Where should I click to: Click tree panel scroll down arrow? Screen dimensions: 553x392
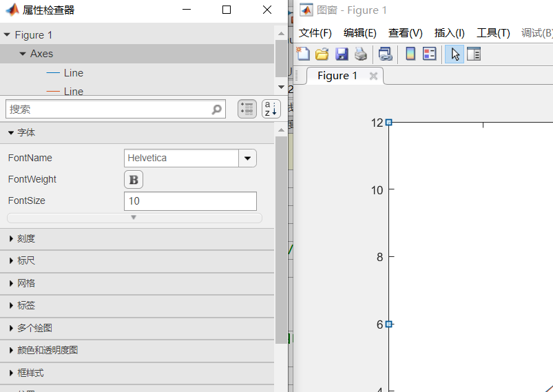(x=281, y=87)
